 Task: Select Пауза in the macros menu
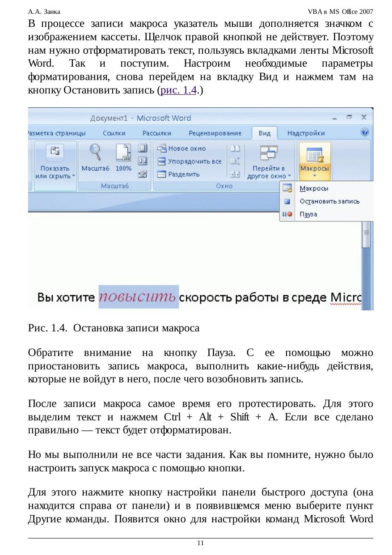coord(308,214)
